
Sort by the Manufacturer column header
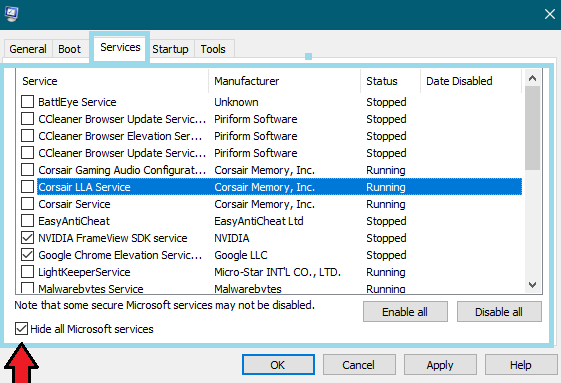284,81
